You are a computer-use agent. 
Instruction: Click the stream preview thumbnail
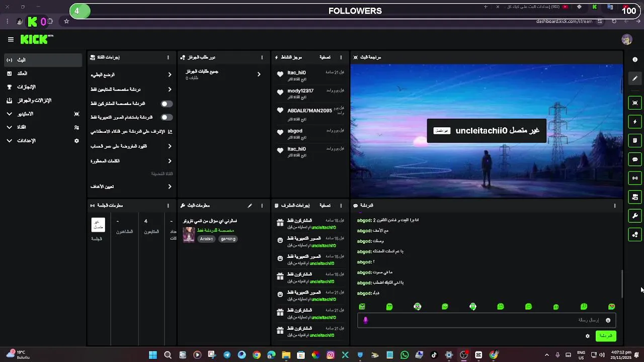coord(486,131)
